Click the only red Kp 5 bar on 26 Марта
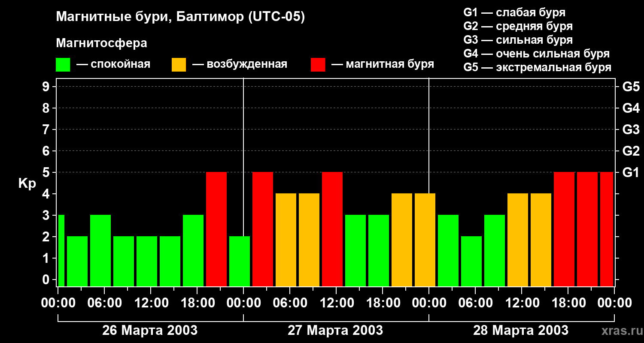Screen dimensions: 644x343 pyautogui.click(x=216, y=229)
